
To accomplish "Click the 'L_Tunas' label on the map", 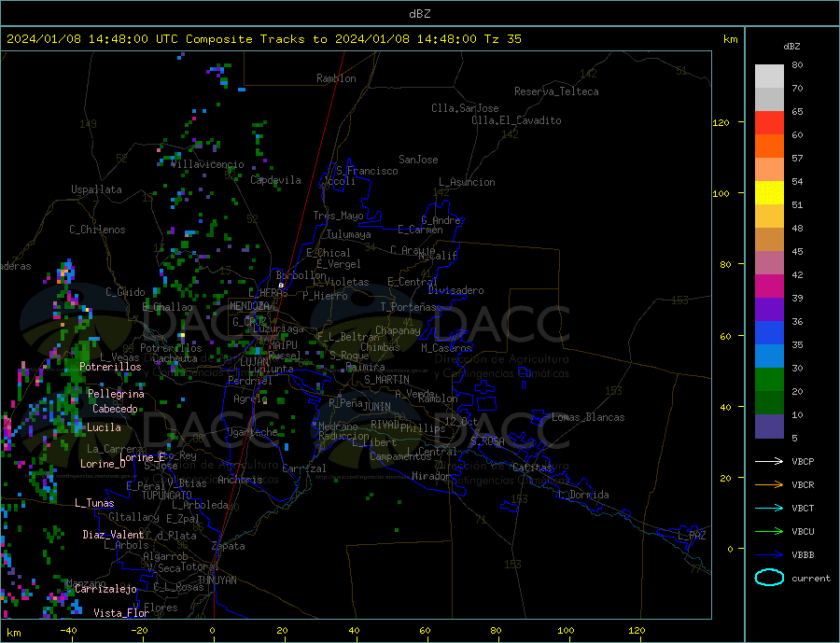I will 94,503.
